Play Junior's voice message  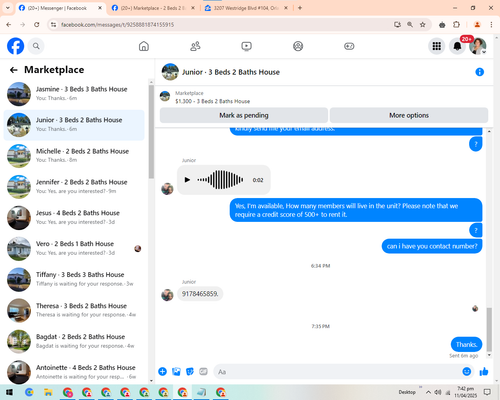point(187,180)
